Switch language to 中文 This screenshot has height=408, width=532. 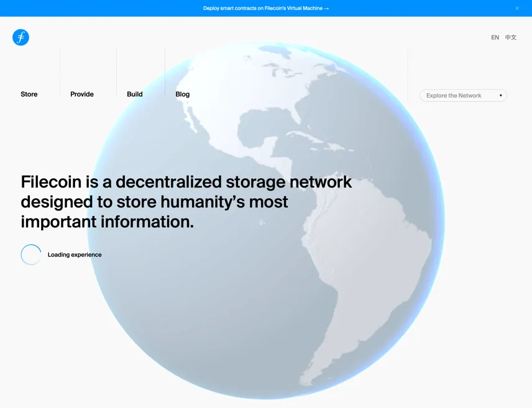(x=511, y=37)
